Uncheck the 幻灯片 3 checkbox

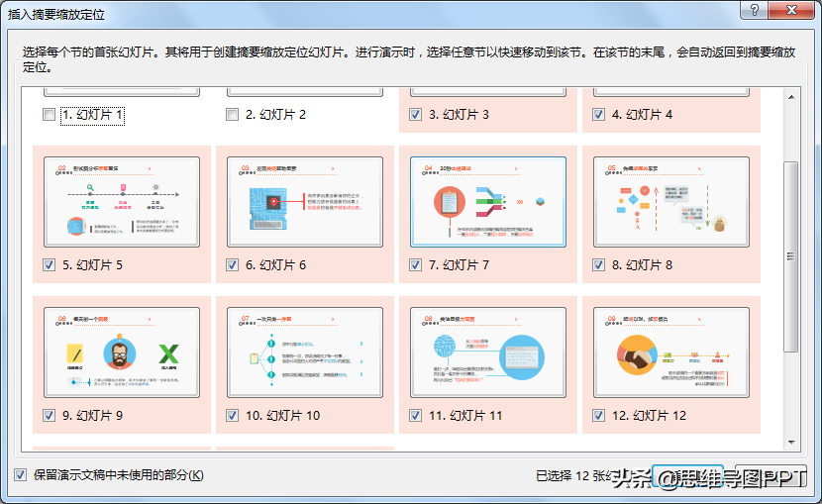coord(415,114)
